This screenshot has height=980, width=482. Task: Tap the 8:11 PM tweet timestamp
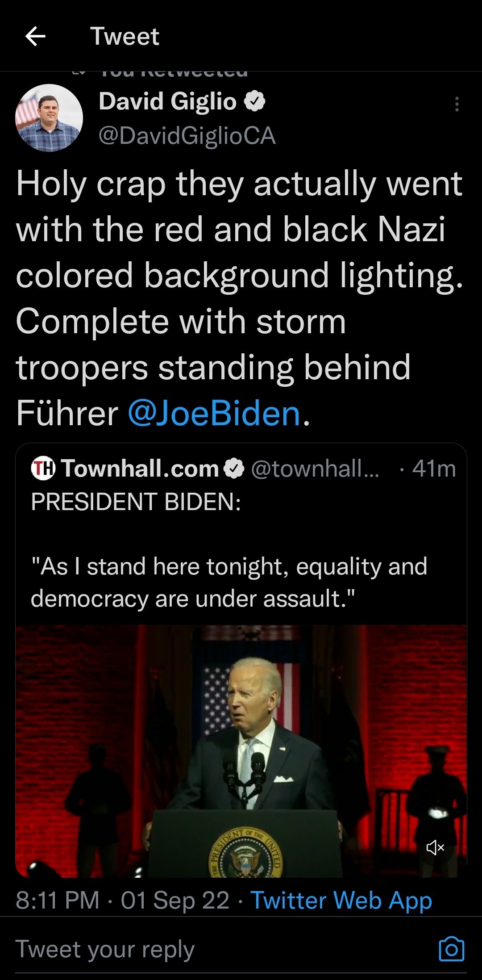57,900
